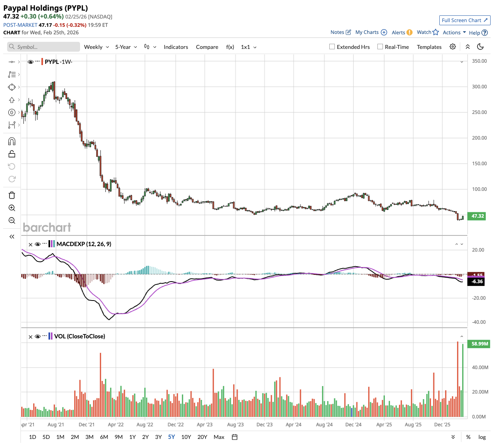Open Help information
Image resolution: width=504 pixels, height=448 pixels.
[x=478, y=33]
